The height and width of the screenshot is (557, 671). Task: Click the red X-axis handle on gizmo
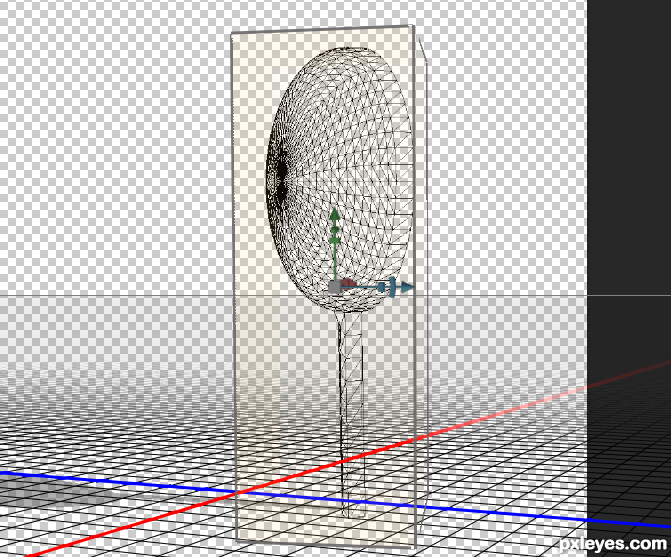tap(349, 283)
